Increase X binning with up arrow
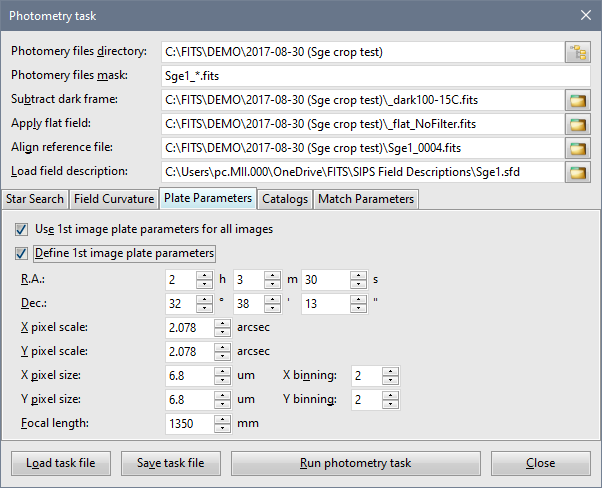The image size is (602, 488). pyautogui.click(x=390, y=371)
